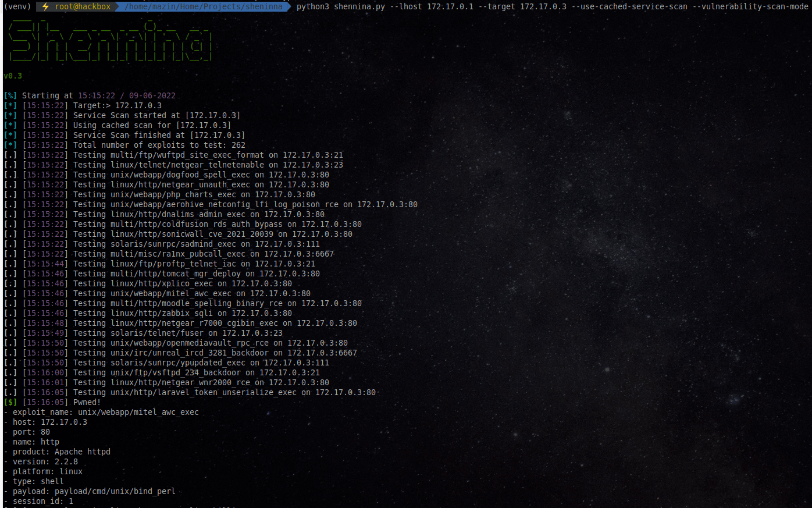
Task: Click the unix/webapp/openmediavault_rpc_rce test line
Action: coord(176,343)
